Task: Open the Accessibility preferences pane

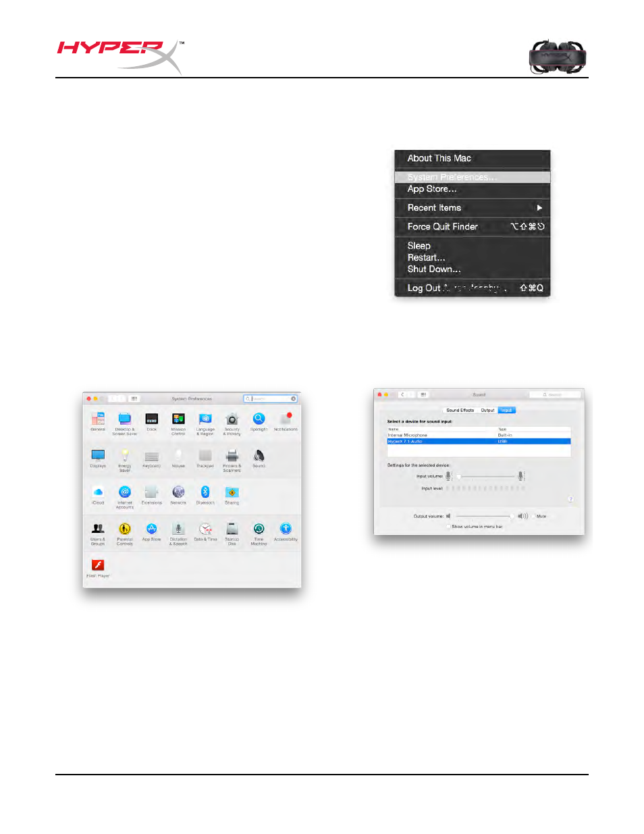Action: pyautogui.click(x=286, y=531)
